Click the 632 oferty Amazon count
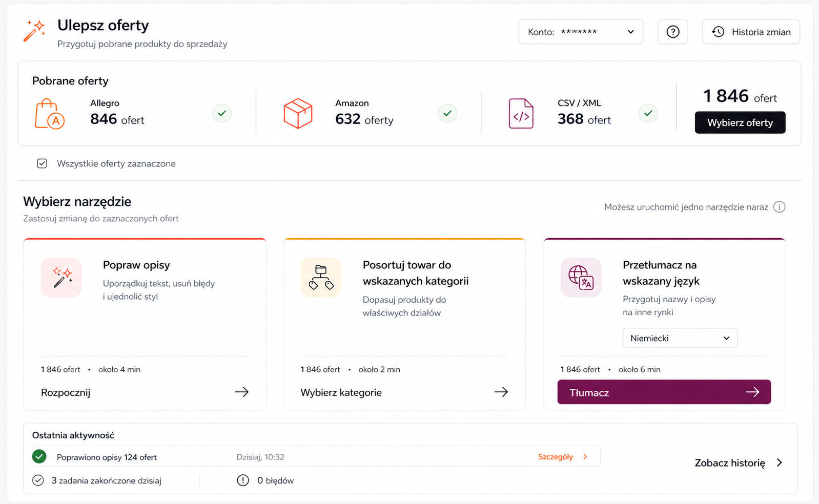 click(x=364, y=119)
